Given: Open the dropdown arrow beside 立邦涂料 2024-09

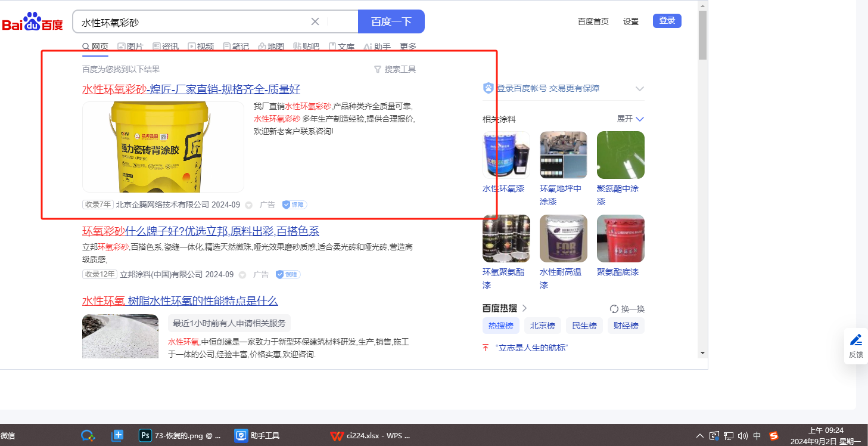Looking at the screenshot, I should click(x=242, y=275).
